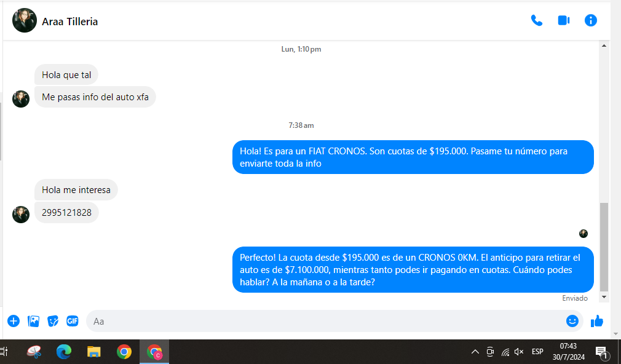Click avatar beside phone number 2995121828
Image resolution: width=621 pixels, height=364 pixels.
pos(21,215)
